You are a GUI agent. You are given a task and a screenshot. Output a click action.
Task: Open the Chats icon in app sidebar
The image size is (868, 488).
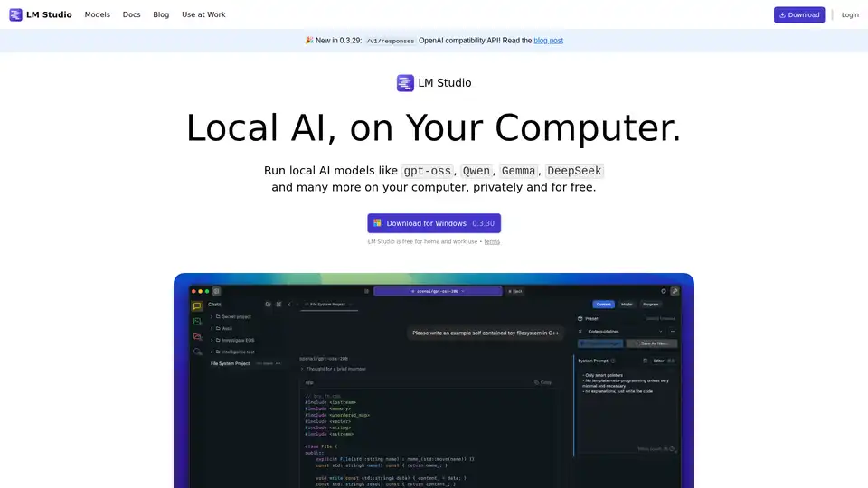coord(197,306)
